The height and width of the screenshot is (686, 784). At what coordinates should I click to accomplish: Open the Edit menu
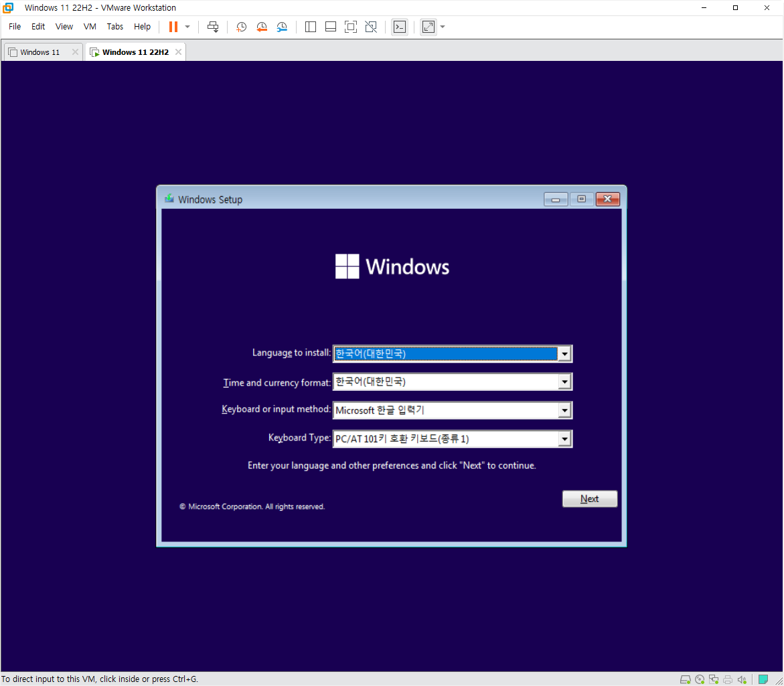(x=38, y=27)
